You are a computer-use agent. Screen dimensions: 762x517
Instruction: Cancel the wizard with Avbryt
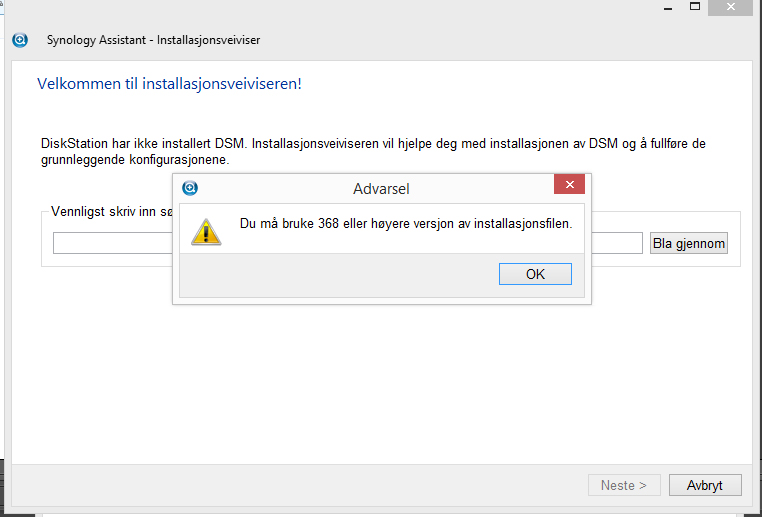point(705,485)
